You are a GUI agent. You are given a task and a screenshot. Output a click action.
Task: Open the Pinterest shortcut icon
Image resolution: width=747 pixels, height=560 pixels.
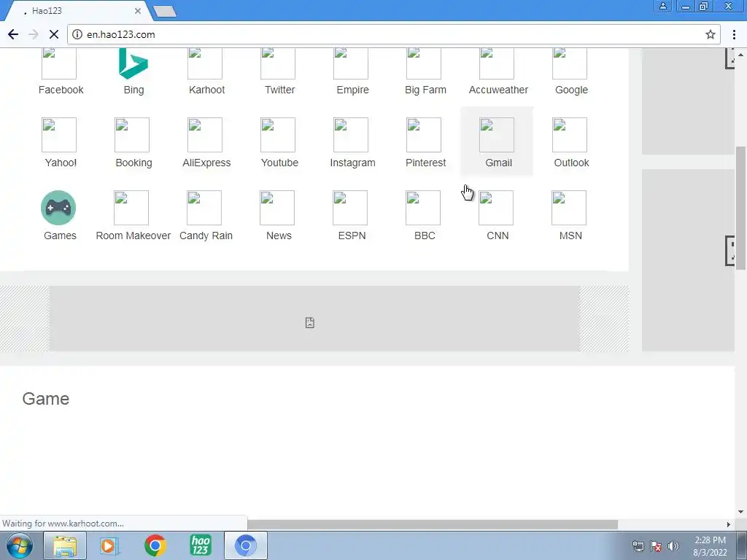(424, 135)
